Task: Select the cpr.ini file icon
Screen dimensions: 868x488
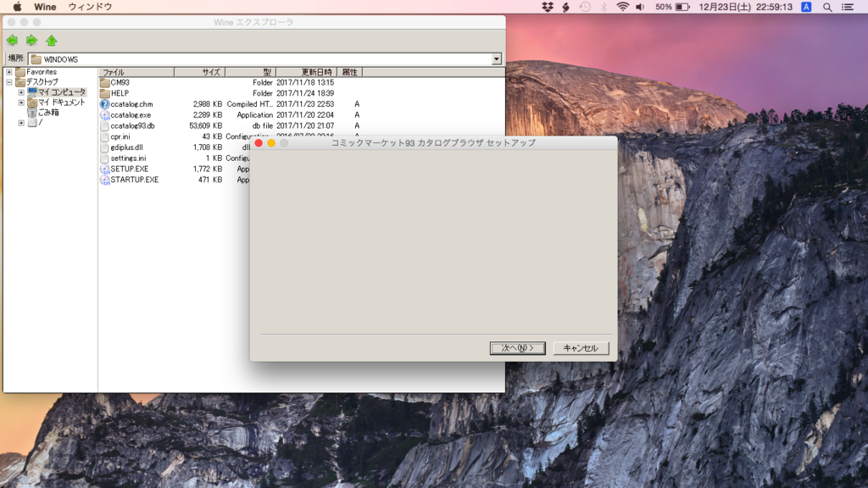Action: click(x=104, y=136)
